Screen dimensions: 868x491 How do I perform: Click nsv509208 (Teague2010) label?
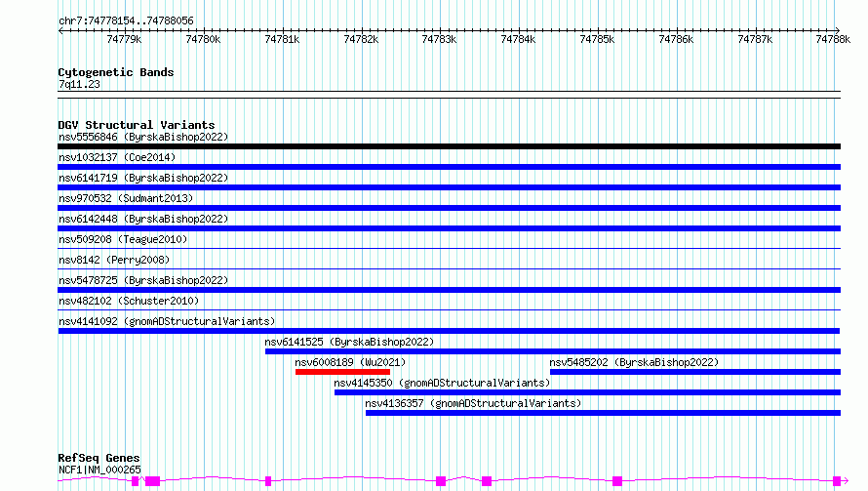(123, 239)
